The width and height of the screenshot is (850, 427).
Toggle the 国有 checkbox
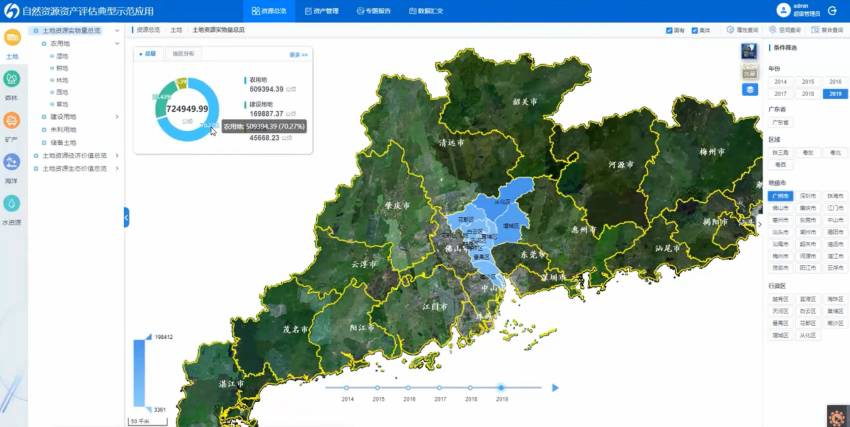click(669, 30)
